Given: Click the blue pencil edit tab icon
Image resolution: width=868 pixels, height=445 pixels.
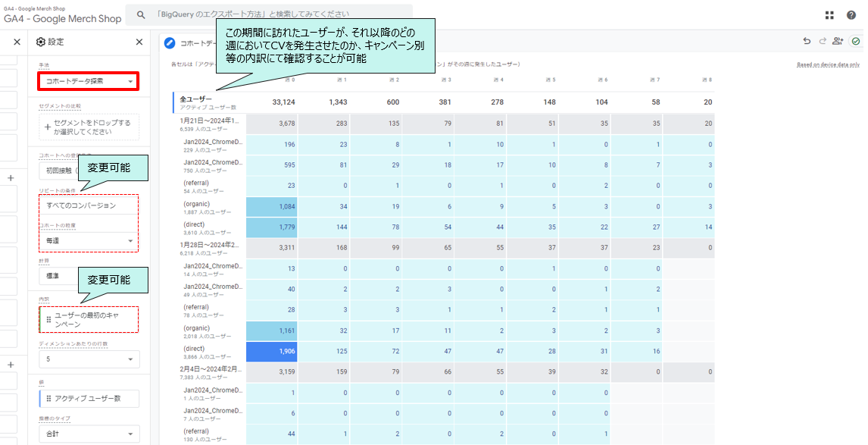Looking at the screenshot, I should coord(170,42).
